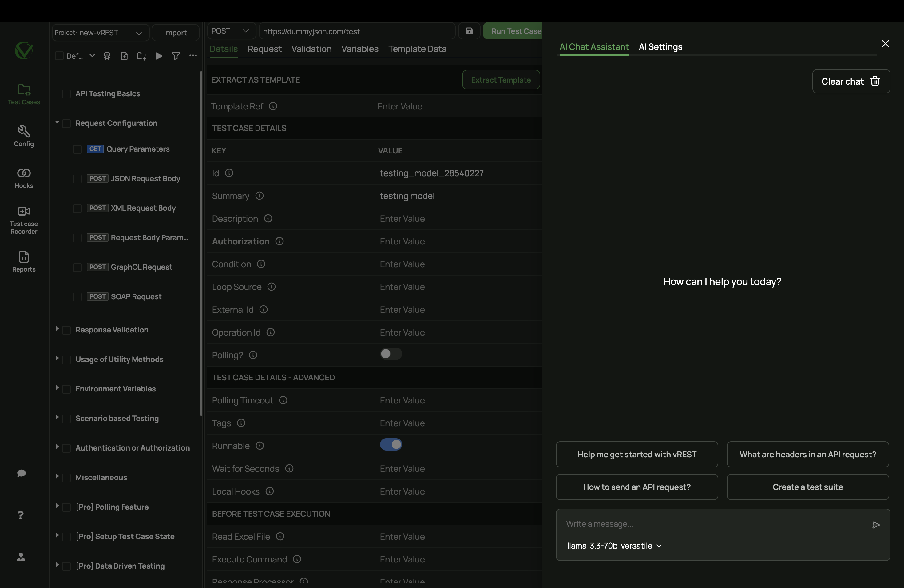
Task: Click info icon next to Loop Source
Action: (x=272, y=287)
